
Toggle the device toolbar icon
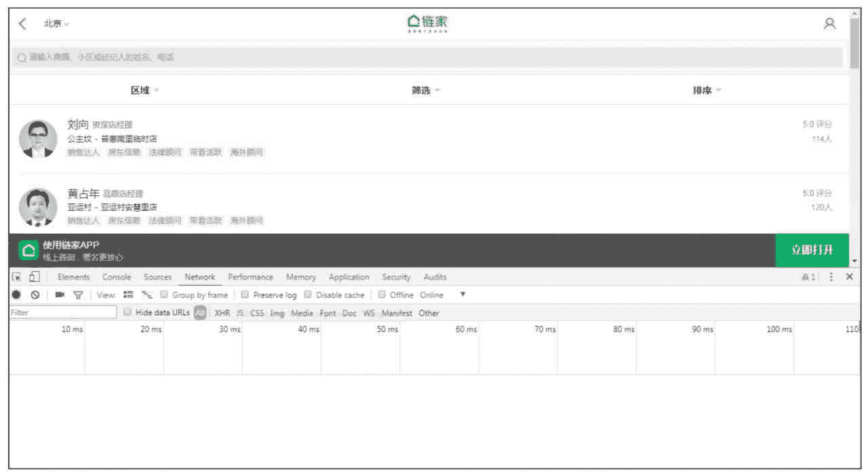point(34,276)
